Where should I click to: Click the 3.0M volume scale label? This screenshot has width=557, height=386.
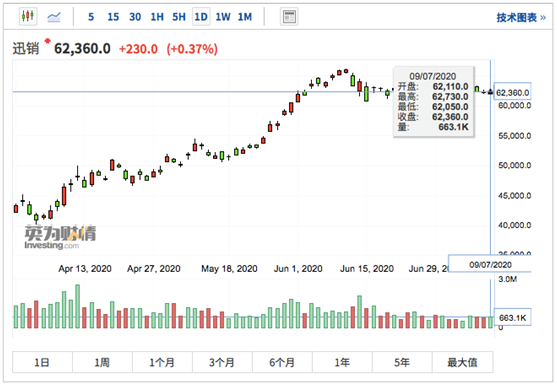click(x=508, y=279)
